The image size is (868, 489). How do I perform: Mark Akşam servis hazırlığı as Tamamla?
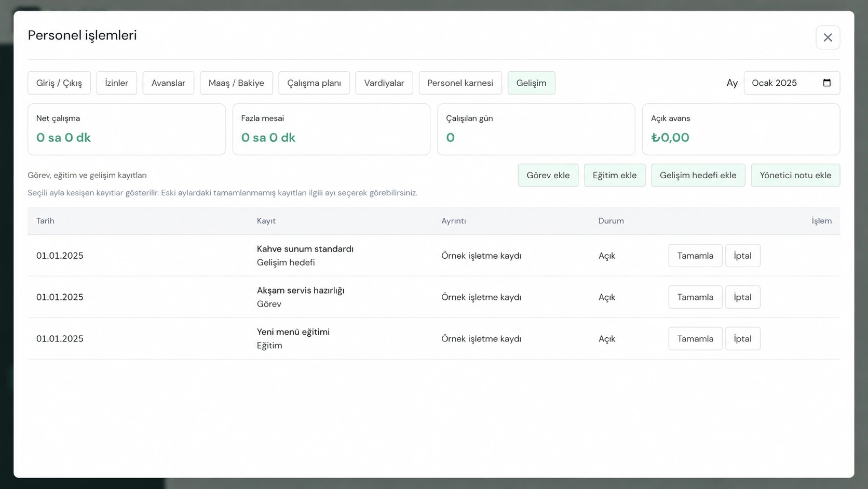(x=695, y=297)
